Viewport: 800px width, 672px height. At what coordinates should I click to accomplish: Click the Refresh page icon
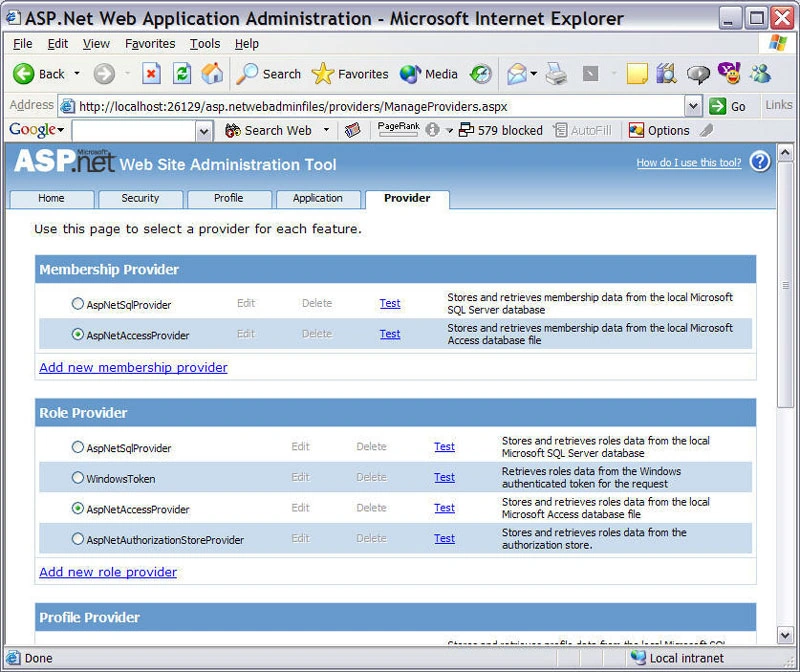[x=182, y=74]
